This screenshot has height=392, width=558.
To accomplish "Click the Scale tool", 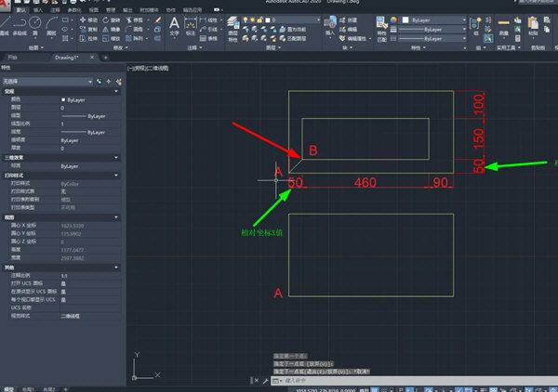I will point(112,38).
